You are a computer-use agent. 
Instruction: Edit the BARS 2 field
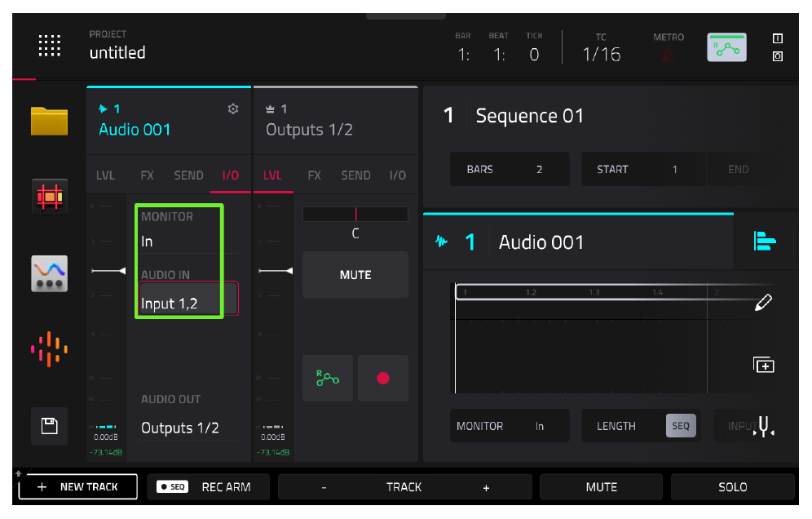point(510,169)
